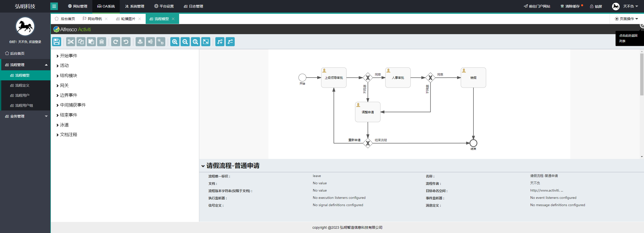
Task: Open the 网站管理 top menu
Action: click(x=78, y=6)
